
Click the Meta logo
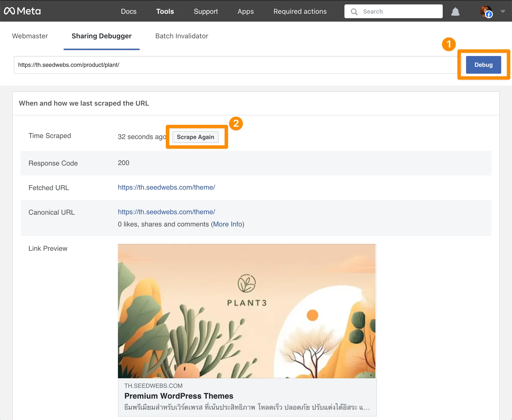[x=22, y=11]
